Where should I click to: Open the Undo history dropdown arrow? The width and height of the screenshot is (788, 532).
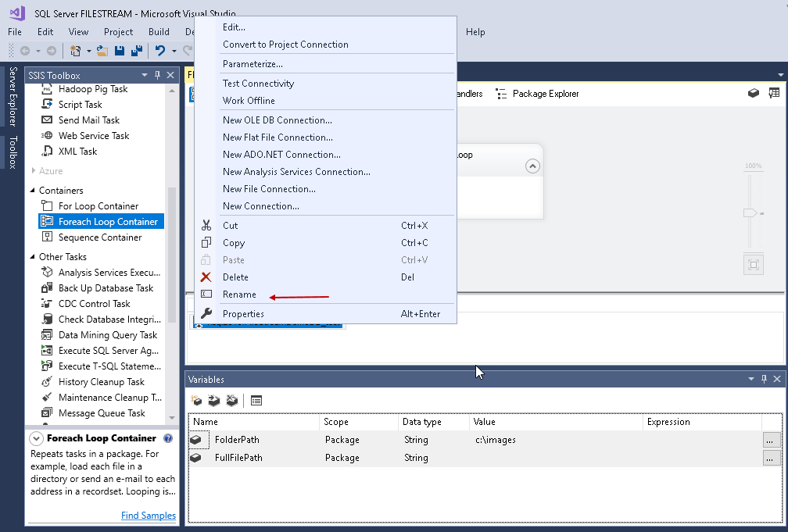click(x=174, y=51)
